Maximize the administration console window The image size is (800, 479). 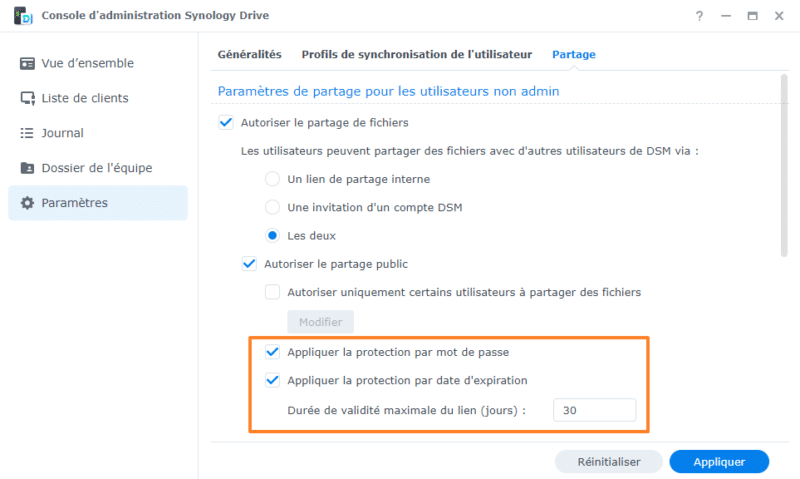click(x=752, y=17)
